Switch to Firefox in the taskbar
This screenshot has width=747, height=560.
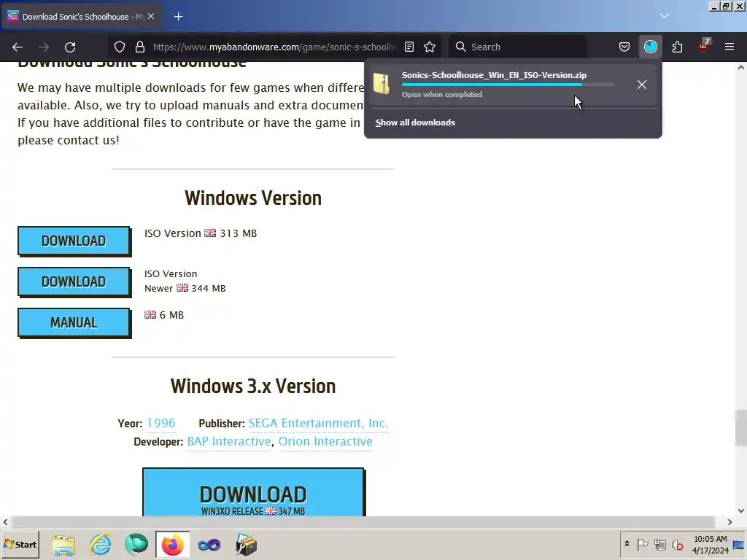(172, 545)
